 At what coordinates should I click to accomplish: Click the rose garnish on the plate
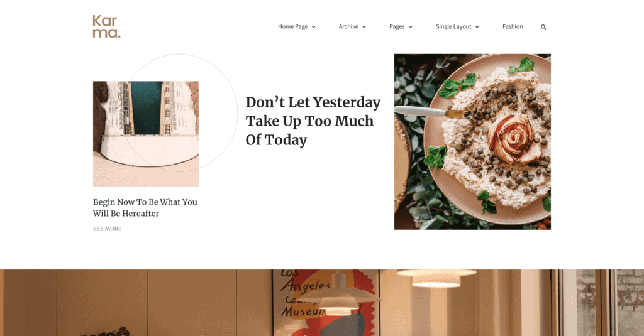[513, 140]
